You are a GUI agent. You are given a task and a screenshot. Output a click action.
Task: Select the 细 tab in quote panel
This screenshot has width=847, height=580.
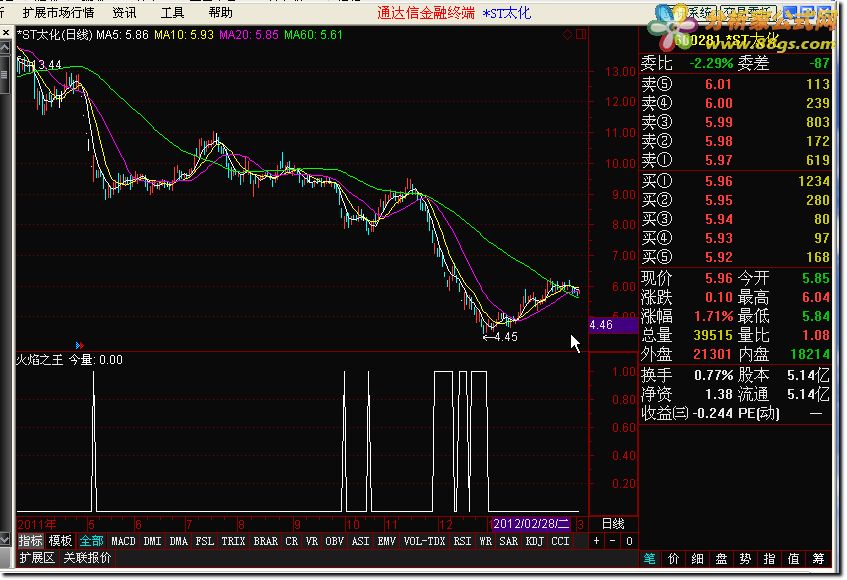pos(697,559)
